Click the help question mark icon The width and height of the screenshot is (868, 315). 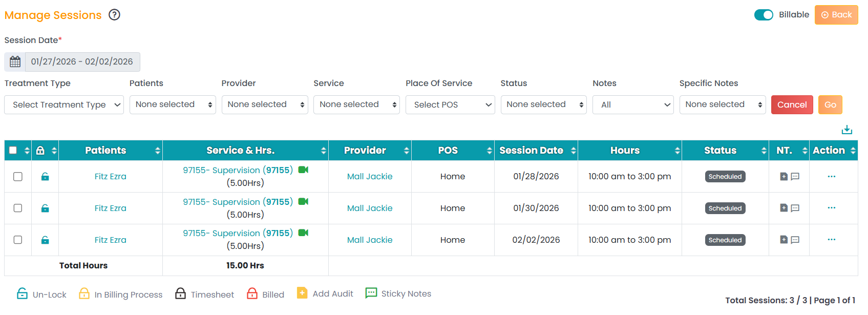pos(114,15)
